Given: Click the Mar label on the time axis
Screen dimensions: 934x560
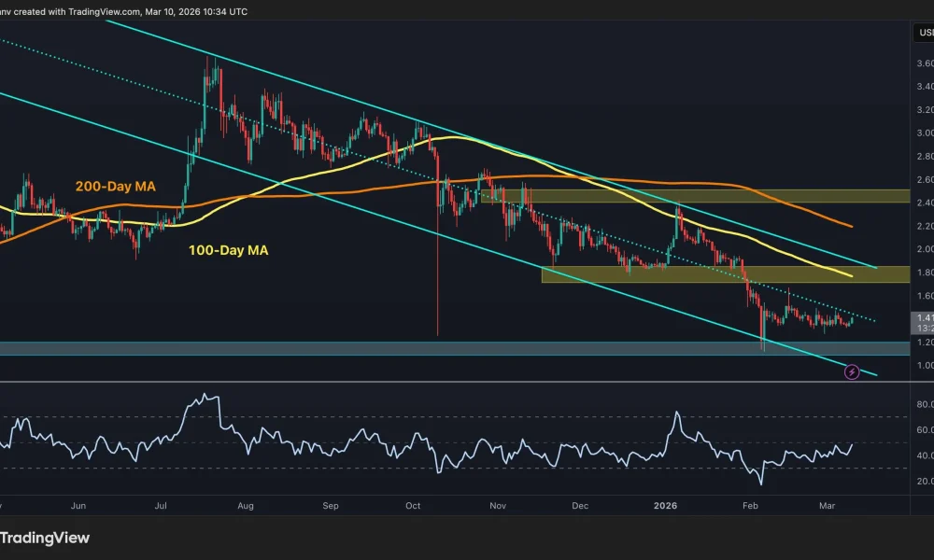Looking at the screenshot, I should pos(828,505).
